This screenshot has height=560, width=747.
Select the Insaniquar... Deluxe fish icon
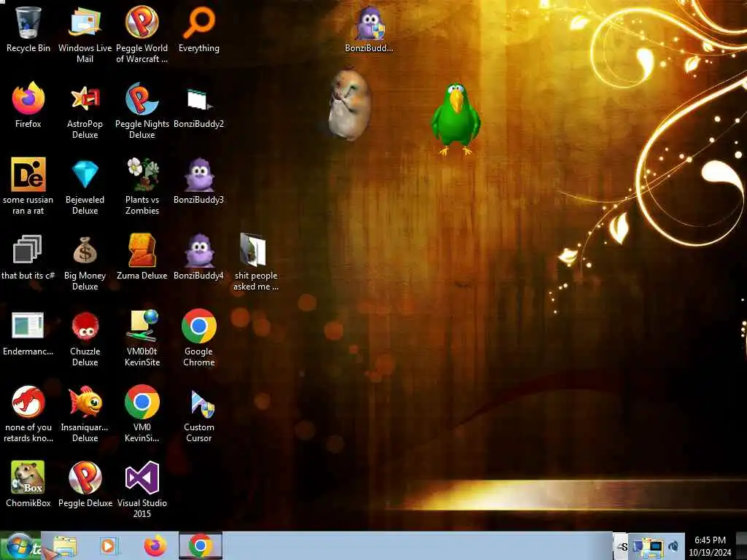pyautogui.click(x=85, y=414)
